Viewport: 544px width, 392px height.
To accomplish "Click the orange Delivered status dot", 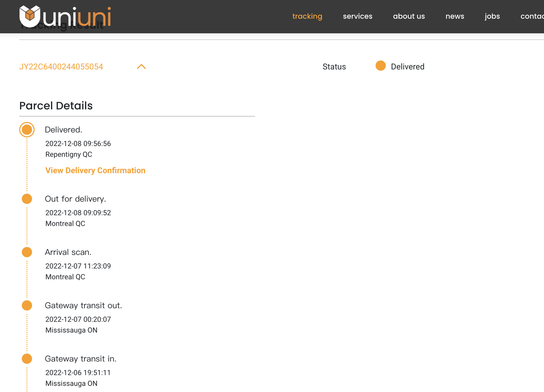I will pos(380,66).
